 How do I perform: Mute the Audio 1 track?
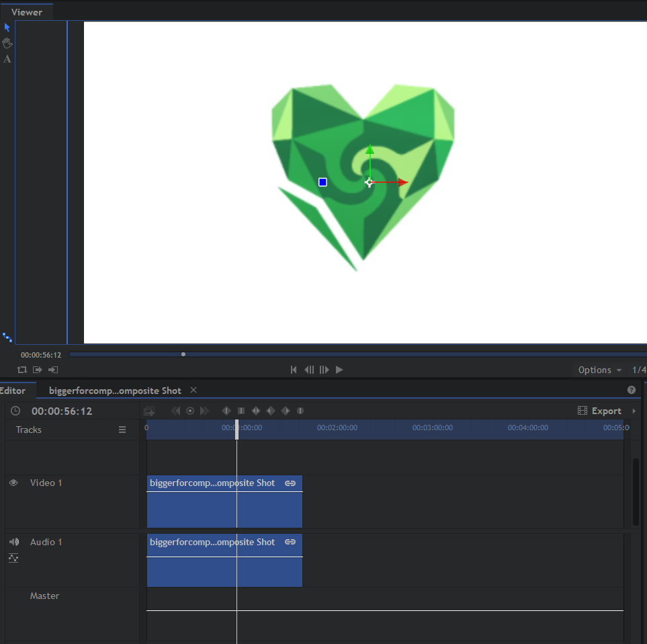13,542
